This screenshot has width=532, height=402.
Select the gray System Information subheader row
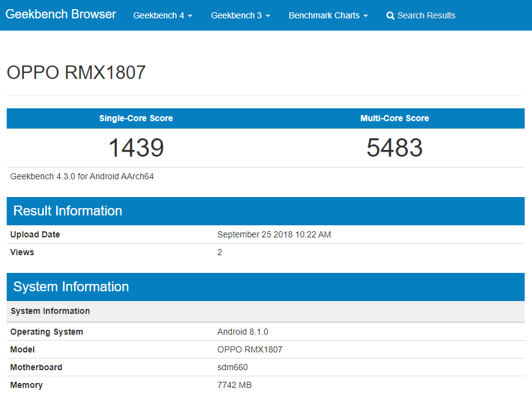tap(265, 311)
